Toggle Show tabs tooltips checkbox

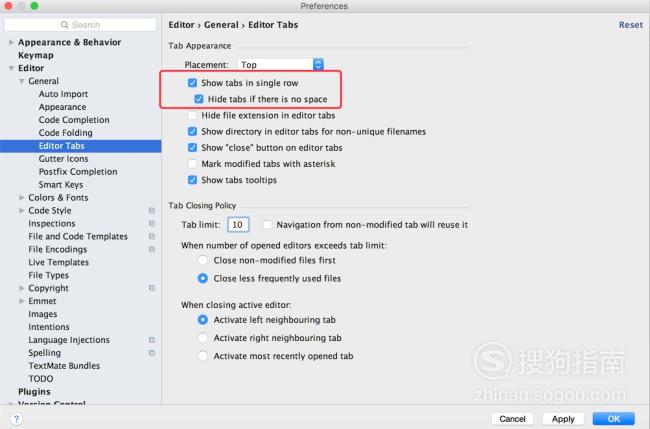click(x=192, y=180)
